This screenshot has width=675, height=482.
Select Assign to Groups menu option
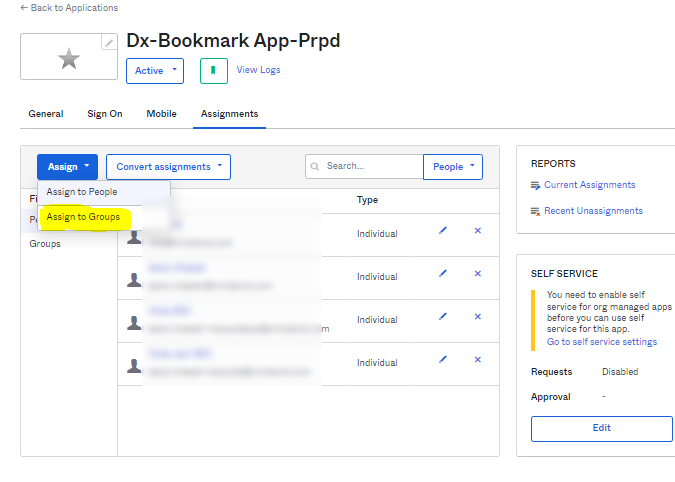(83, 217)
